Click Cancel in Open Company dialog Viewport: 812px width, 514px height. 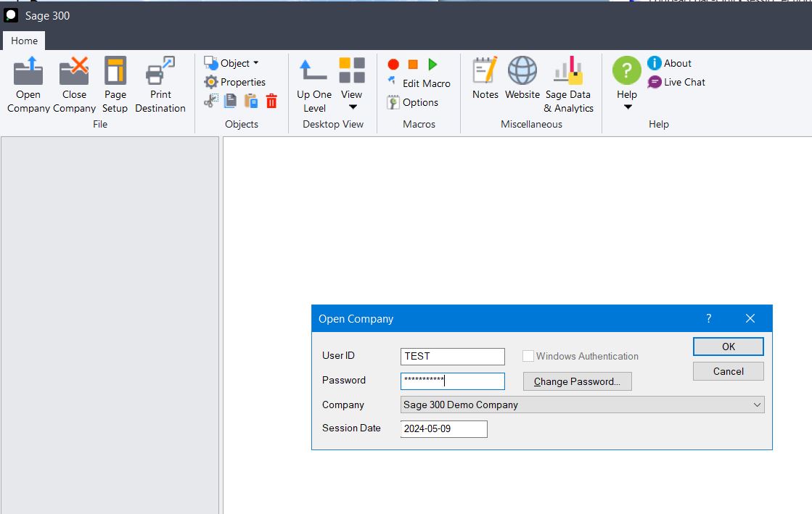[728, 371]
